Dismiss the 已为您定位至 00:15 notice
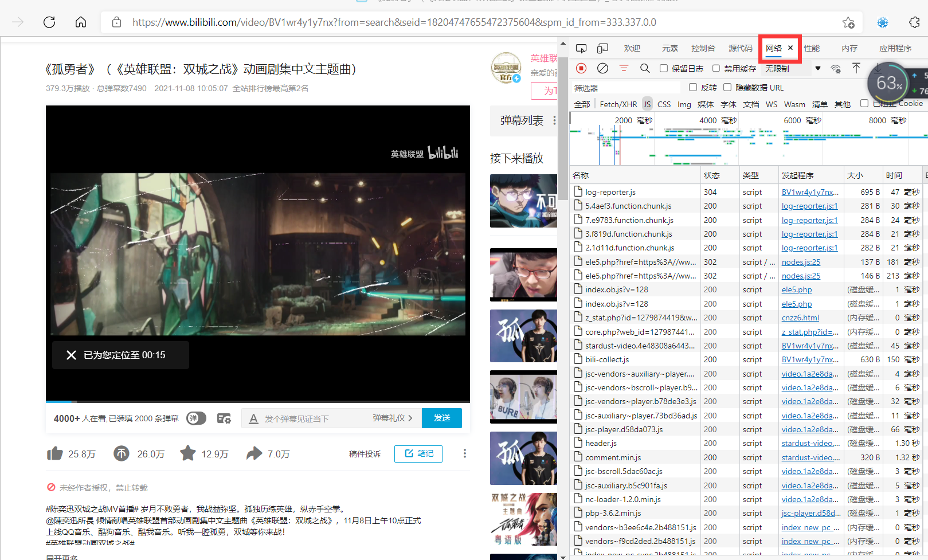928x560 pixels. [71, 355]
